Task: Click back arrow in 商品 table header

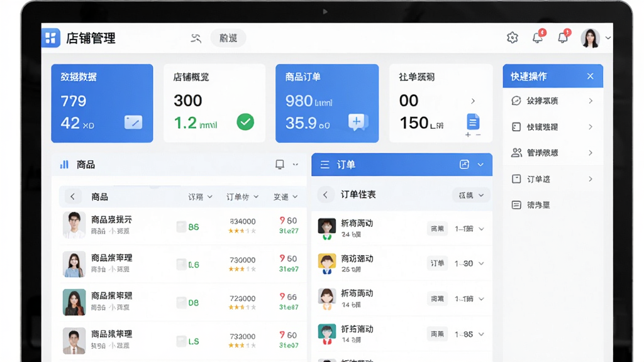Action: click(x=73, y=197)
